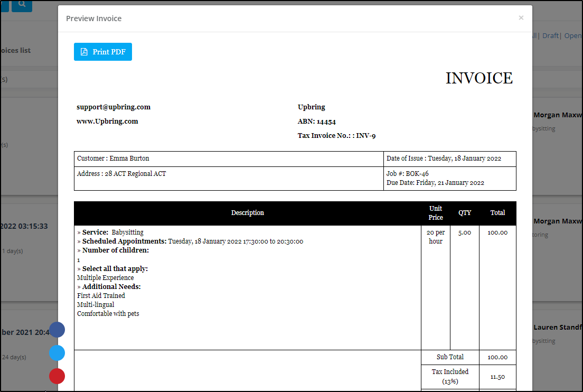Click the ABN: 14454 line
Viewport: 583px width, 392px height.
(316, 122)
